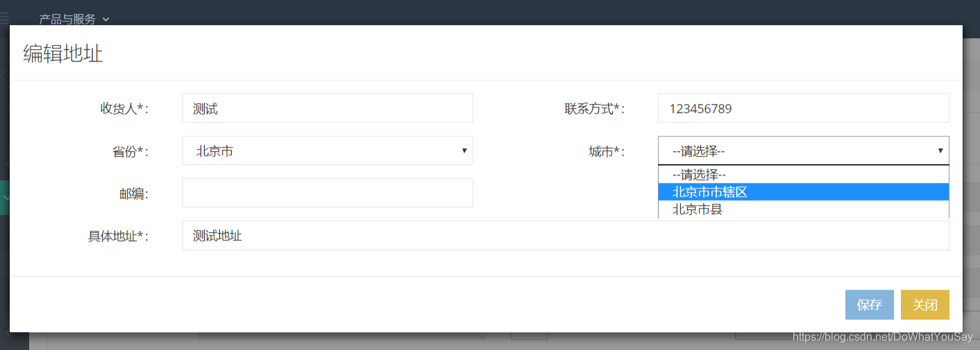
Task: Click the 收货人* label
Action: pos(124,109)
